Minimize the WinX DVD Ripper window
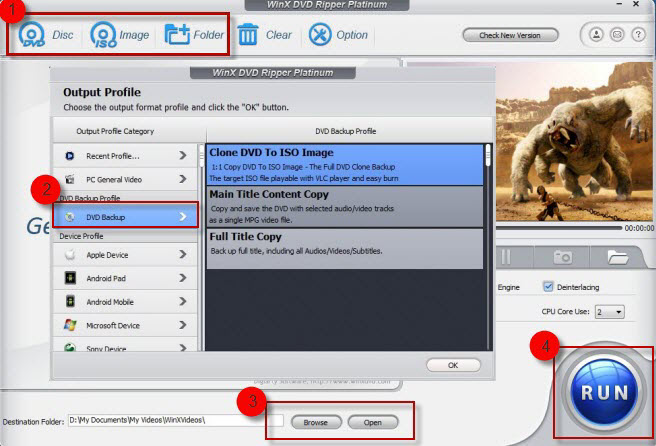This screenshot has height=446, width=656. (x=619, y=4)
